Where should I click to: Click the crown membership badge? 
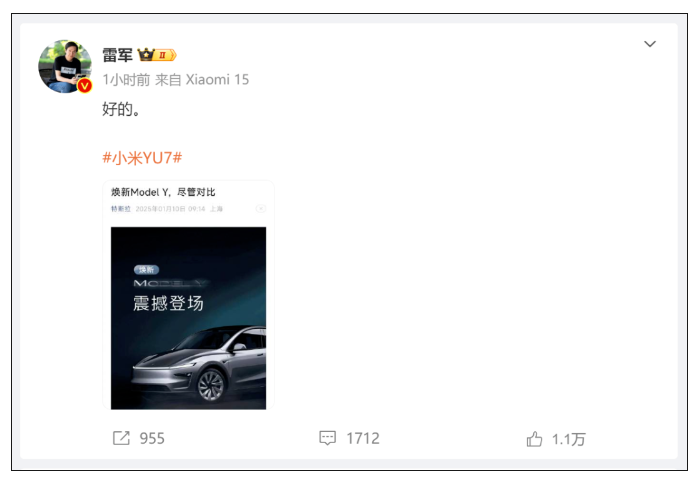[x=157, y=55]
